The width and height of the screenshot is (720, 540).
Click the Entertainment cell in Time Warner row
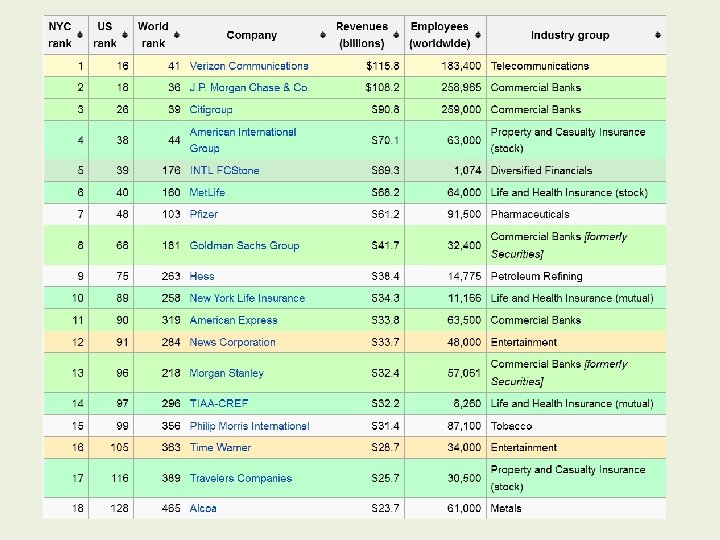click(x=523, y=447)
